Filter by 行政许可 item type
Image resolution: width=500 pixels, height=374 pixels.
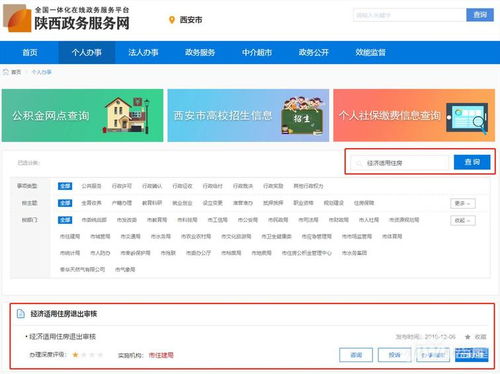122,186
